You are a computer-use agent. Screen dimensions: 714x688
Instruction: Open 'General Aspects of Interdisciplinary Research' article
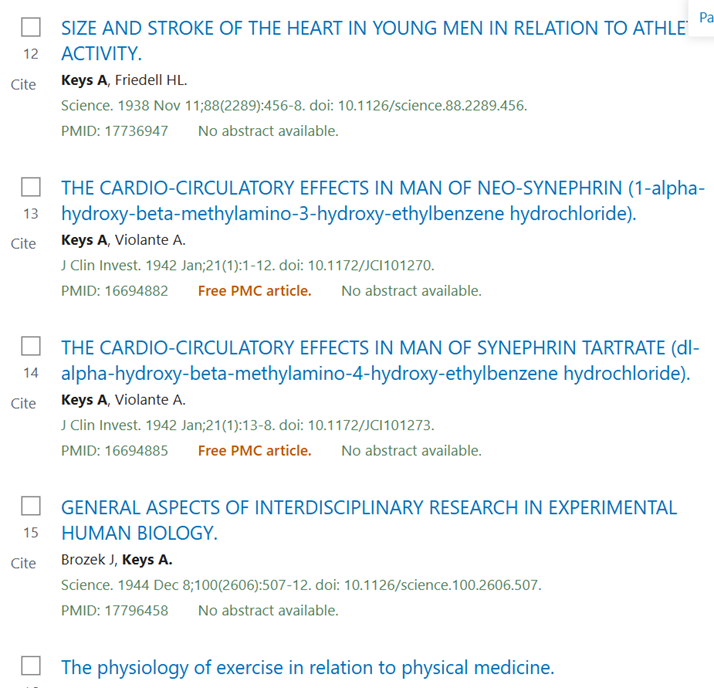[x=369, y=520]
